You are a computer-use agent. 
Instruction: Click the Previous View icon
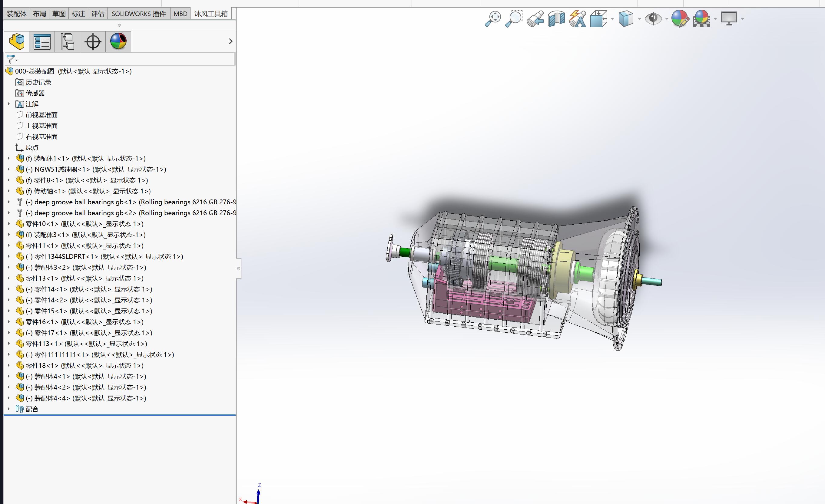535,19
